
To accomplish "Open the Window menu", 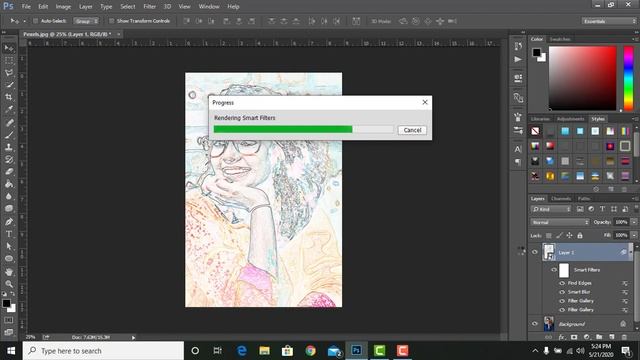I will point(209,7).
